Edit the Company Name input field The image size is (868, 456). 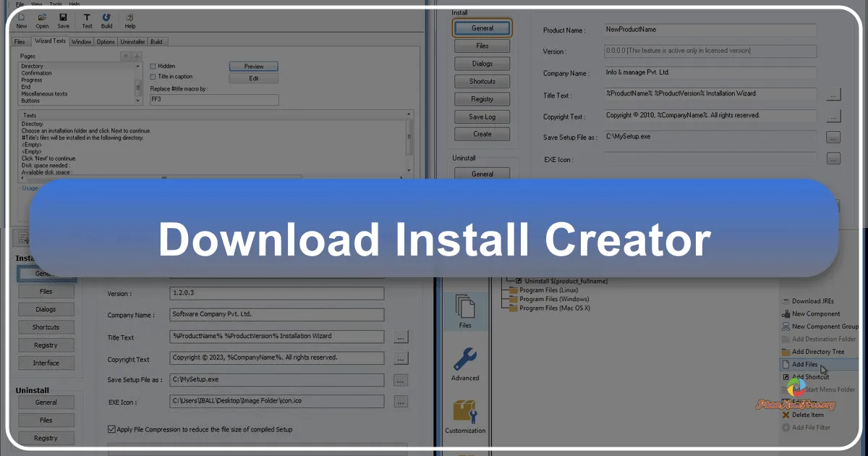276,314
